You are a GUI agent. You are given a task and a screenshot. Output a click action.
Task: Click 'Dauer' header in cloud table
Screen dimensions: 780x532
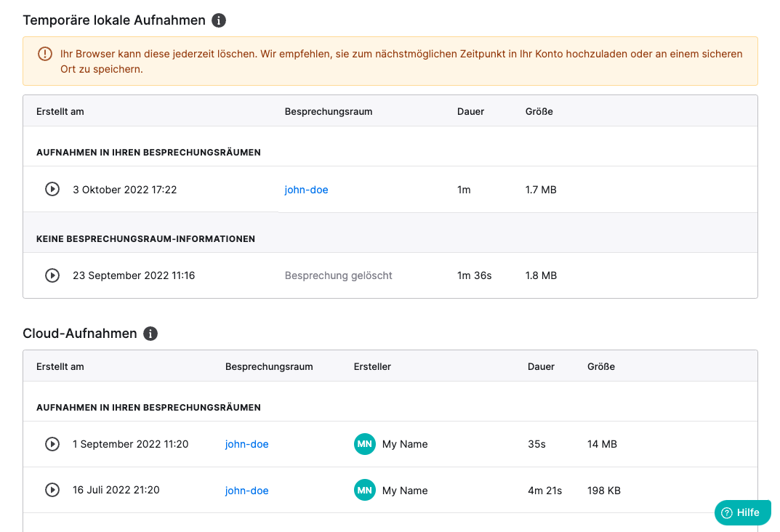point(541,366)
